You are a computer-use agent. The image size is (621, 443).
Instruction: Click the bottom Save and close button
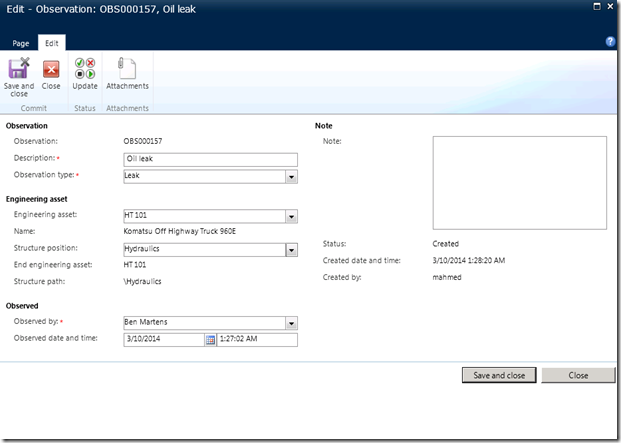click(x=499, y=375)
